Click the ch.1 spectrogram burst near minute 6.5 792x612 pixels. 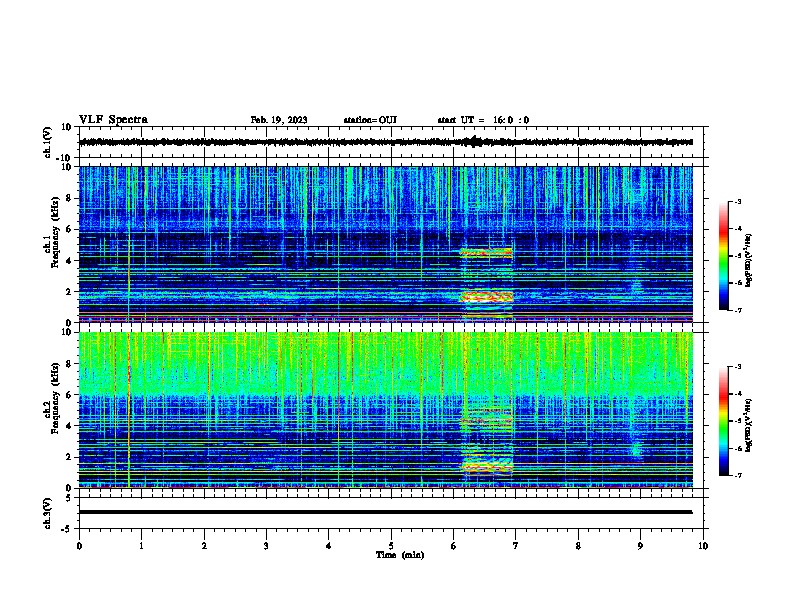486,283
